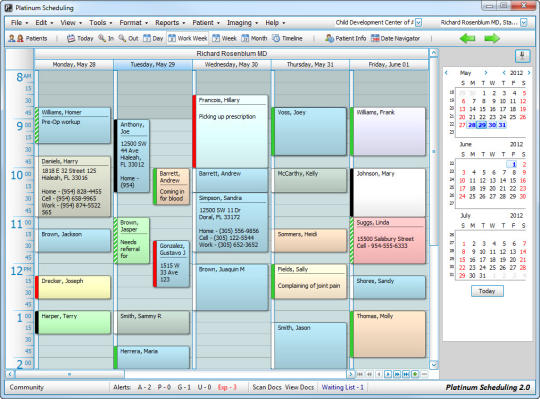The height and width of the screenshot is (399, 540).
Task: Open the File menu
Action: [19, 23]
